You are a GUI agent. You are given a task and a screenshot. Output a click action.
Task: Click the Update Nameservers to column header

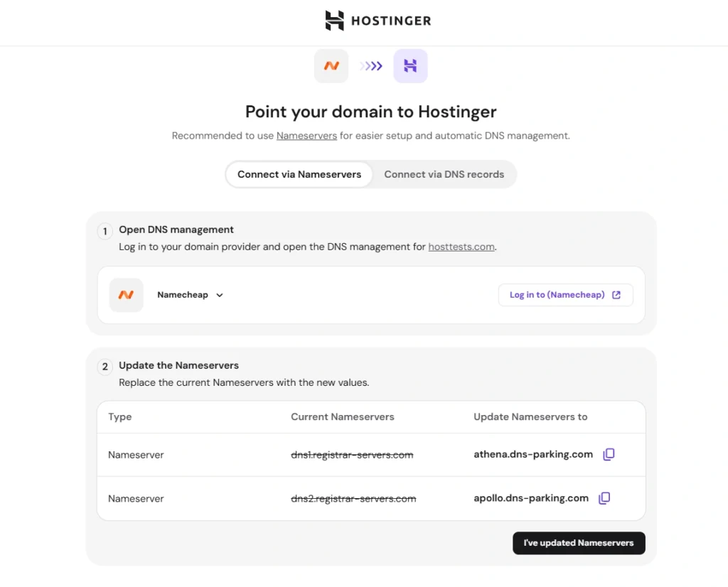[530, 417]
